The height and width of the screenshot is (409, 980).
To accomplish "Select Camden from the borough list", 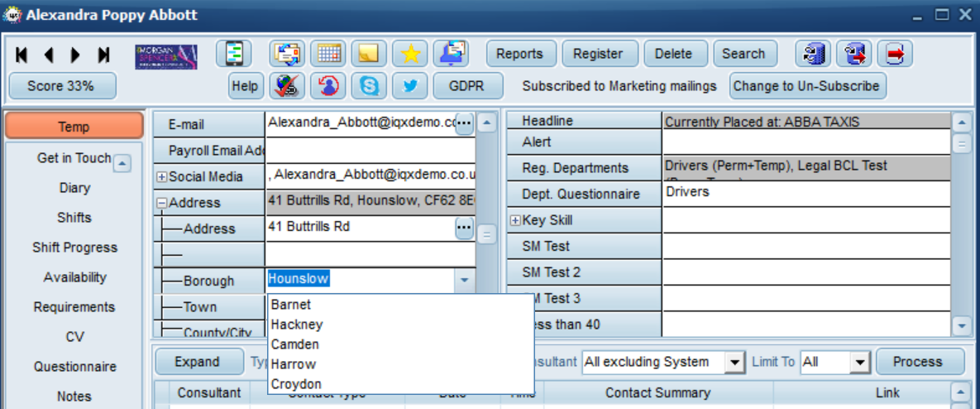I will tap(295, 344).
